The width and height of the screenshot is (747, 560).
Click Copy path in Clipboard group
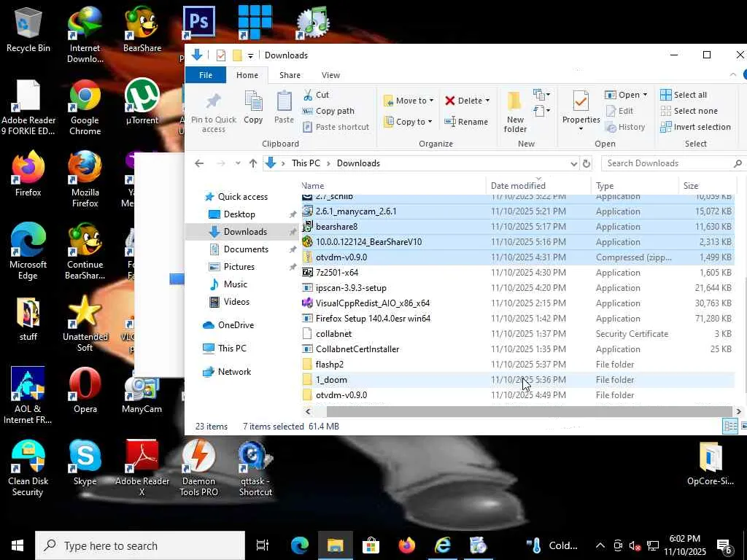point(329,111)
